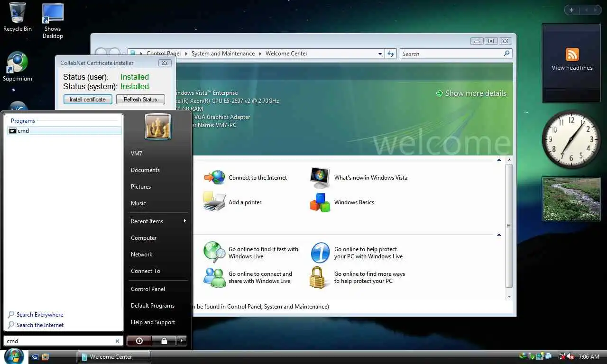Collapse the Get started section
The image size is (607, 364).
coord(499,160)
